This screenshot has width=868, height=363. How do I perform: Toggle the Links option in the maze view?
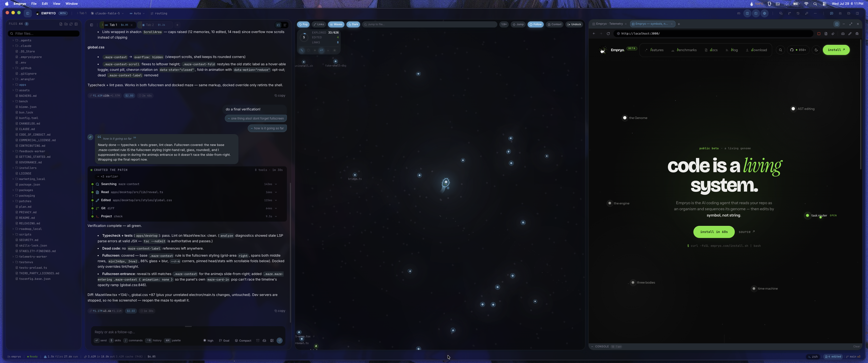pos(318,25)
